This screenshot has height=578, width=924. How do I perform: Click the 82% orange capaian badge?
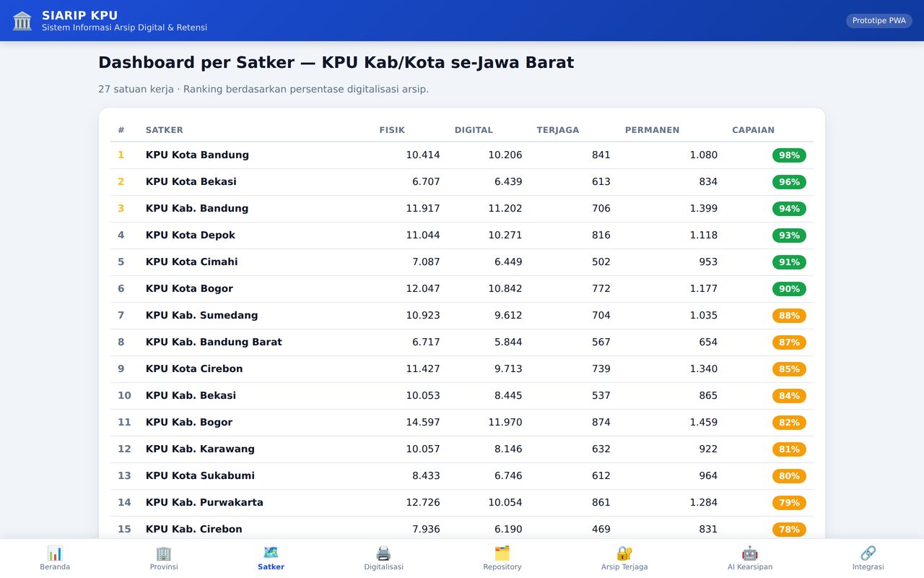coord(789,423)
